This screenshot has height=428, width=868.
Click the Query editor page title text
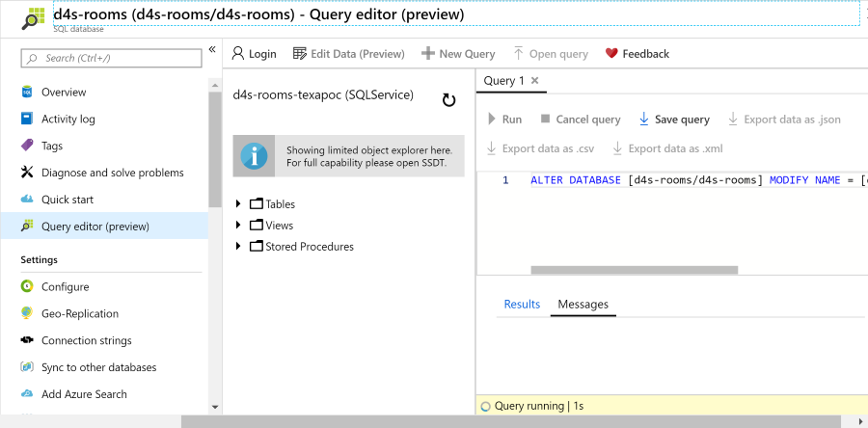tap(258, 14)
